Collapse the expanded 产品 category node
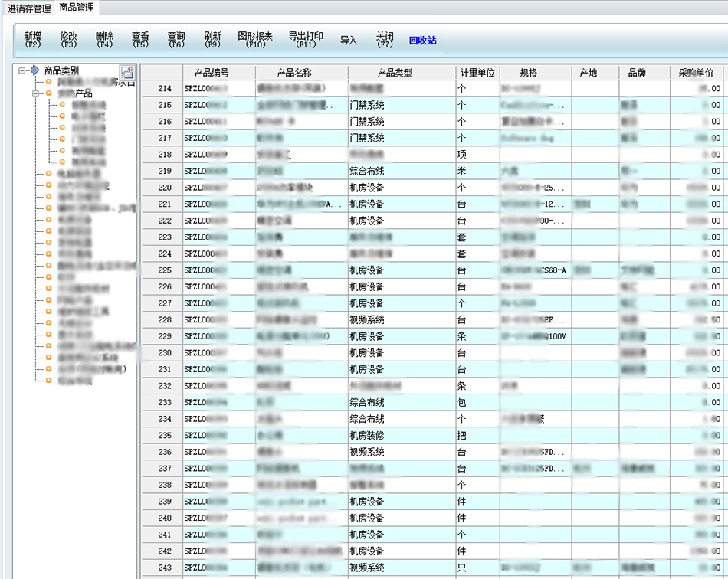Image resolution: width=728 pixels, height=579 pixels. pos(35,93)
